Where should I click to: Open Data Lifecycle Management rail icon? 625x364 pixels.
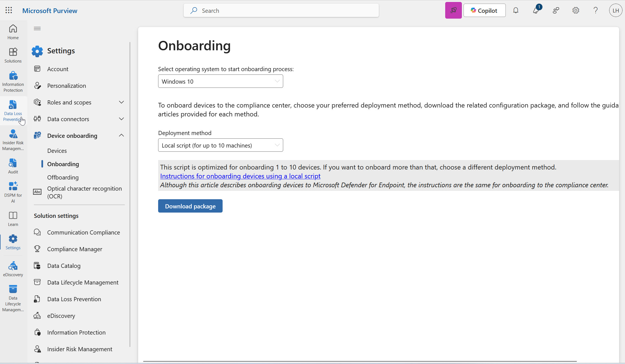pos(13,298)
